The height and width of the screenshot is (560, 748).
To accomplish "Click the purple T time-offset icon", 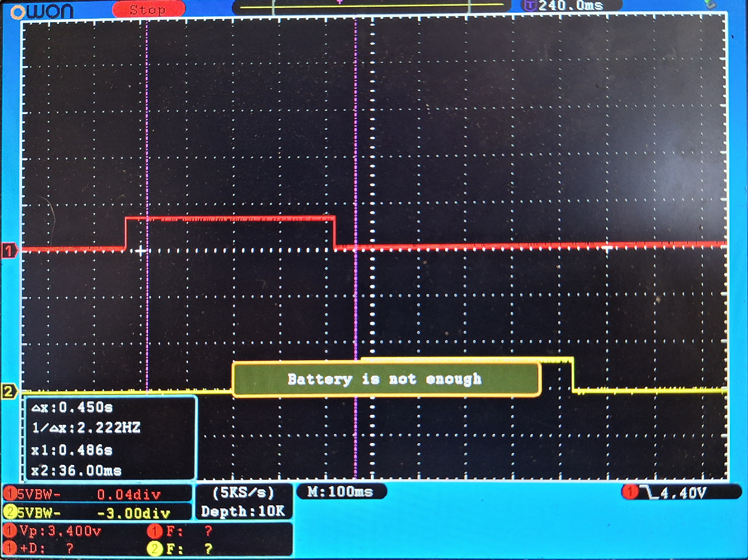I will coord(531,5).
